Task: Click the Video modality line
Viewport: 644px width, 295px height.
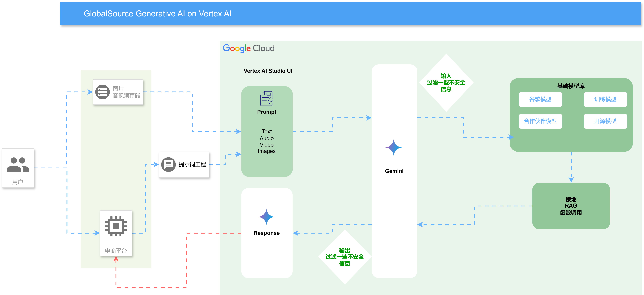Action: (x=267, y=145)
